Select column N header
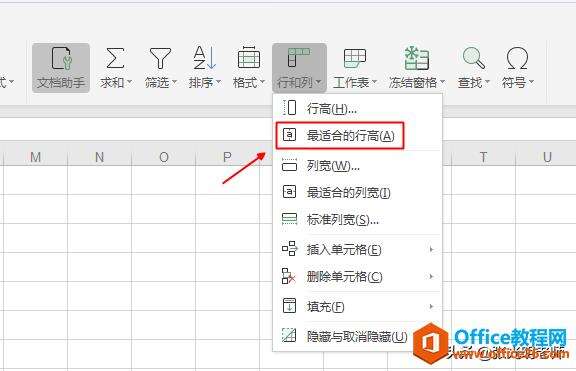The width and height of the screenshot is (576, 371). [100, 157]
